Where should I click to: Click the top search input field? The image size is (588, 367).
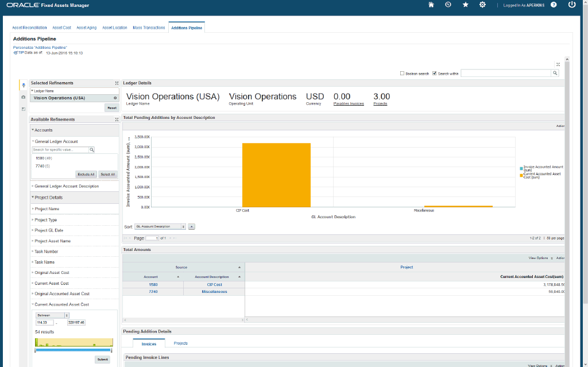click(x=506, y=73)
